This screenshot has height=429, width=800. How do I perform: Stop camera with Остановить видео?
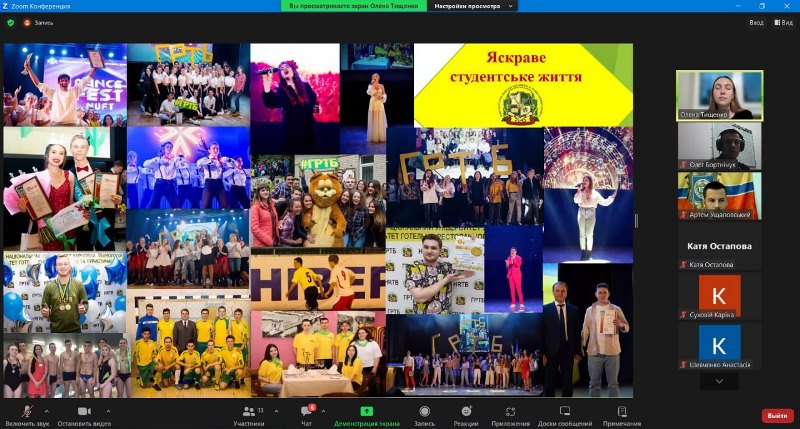83,413
